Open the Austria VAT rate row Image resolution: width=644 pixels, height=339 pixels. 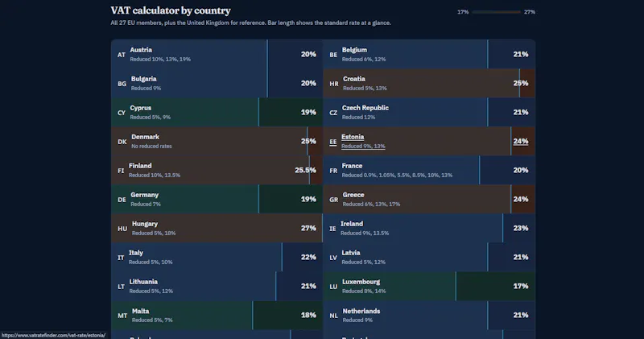[x=217, y=54]
